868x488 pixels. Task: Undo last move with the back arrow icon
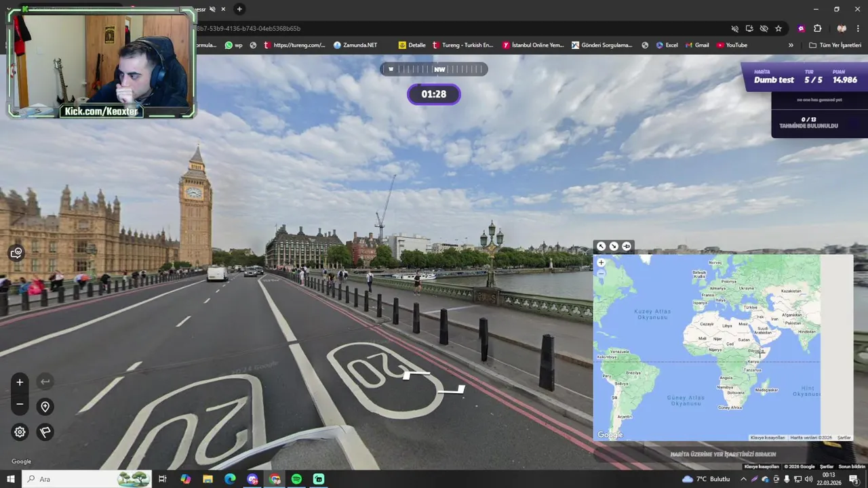point(45,382)
